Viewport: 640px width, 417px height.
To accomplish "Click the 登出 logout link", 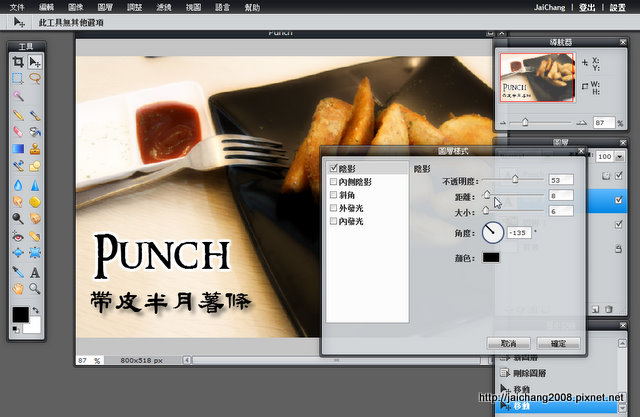I will (x=587, y=7).
